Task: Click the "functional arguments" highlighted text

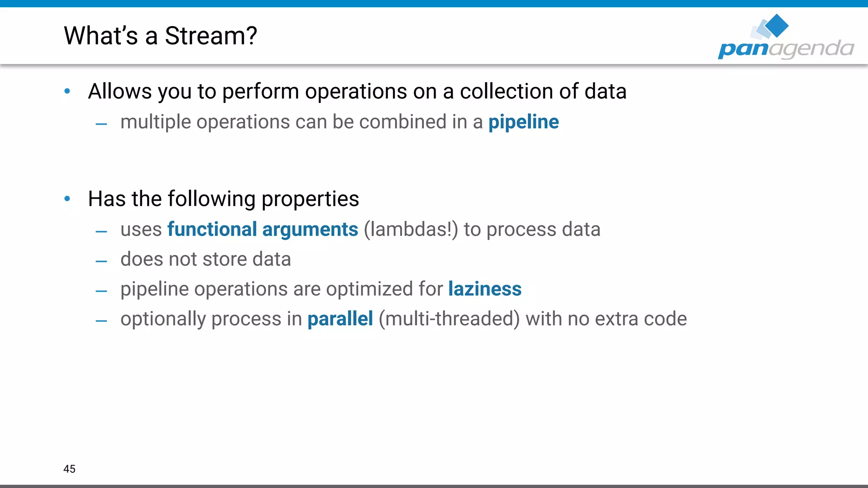Action: [263, 230]
